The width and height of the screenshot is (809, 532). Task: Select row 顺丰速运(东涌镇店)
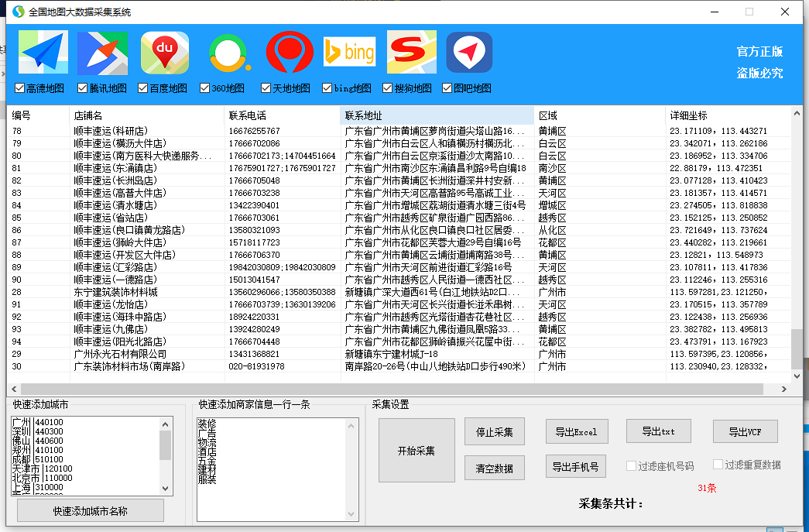[x=399, y=168]
